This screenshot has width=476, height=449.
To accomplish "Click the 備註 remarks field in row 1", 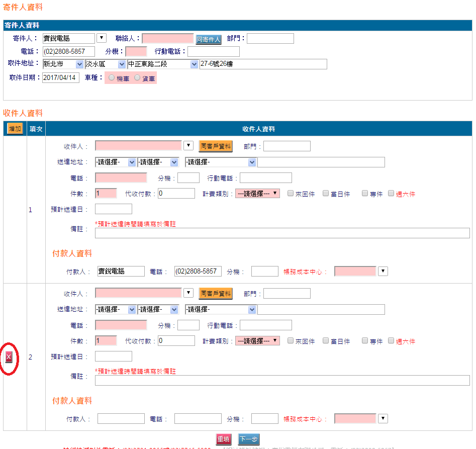I will (282, 233).
